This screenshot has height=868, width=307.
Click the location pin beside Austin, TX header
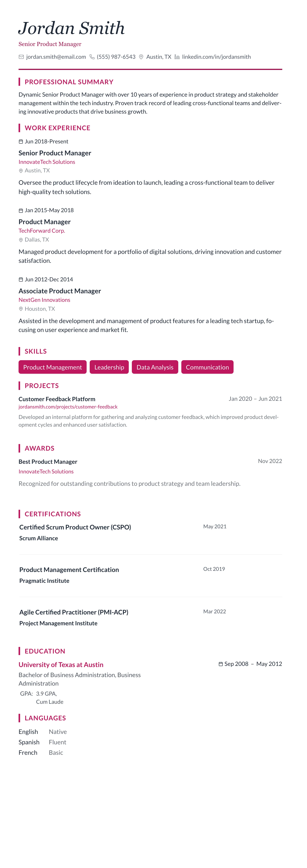click(141, 57)
